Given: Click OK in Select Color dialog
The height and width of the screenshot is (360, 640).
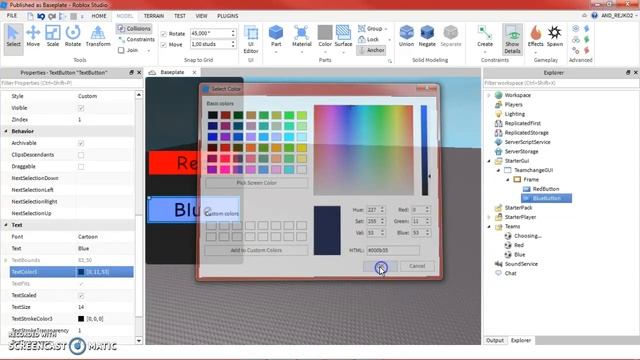Looking at the screenshot, I should pyautogui.click(x=380, y=266).
